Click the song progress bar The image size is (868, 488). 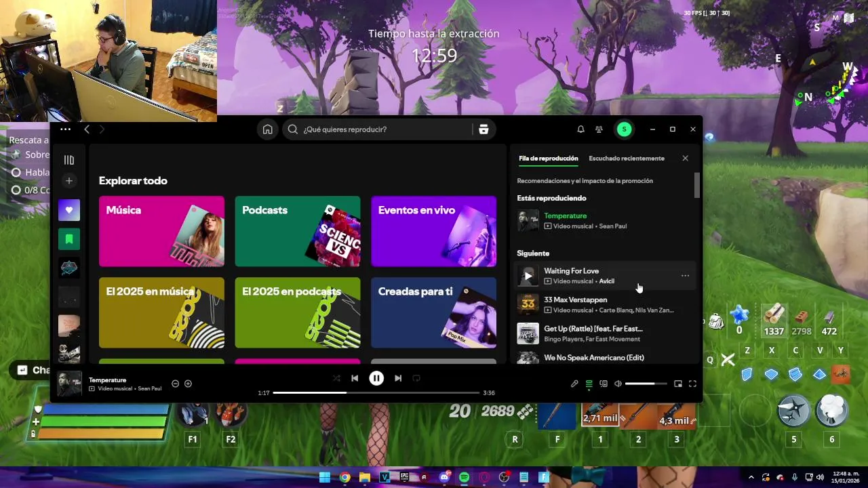pos(376,392)
